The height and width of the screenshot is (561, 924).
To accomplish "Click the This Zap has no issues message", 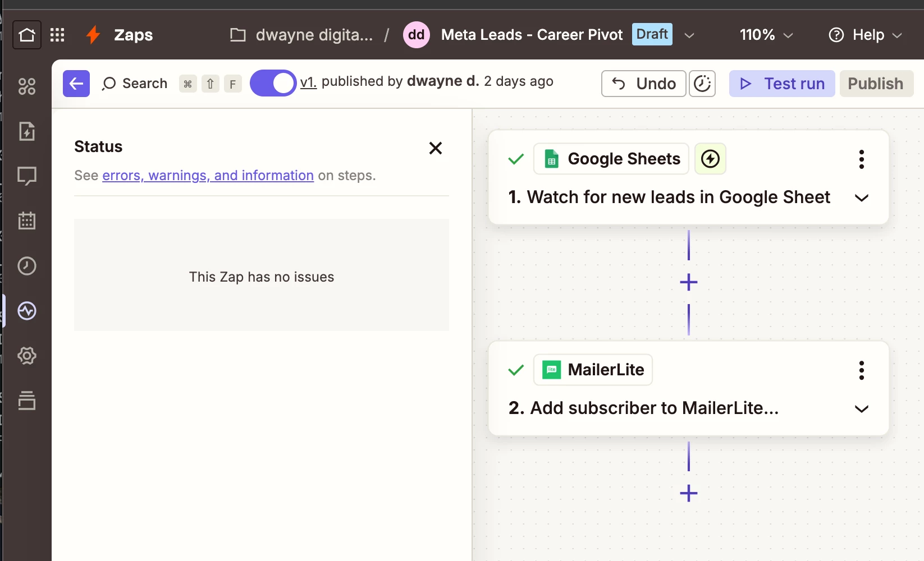I will pyautogui.click(x=262, y=277).
